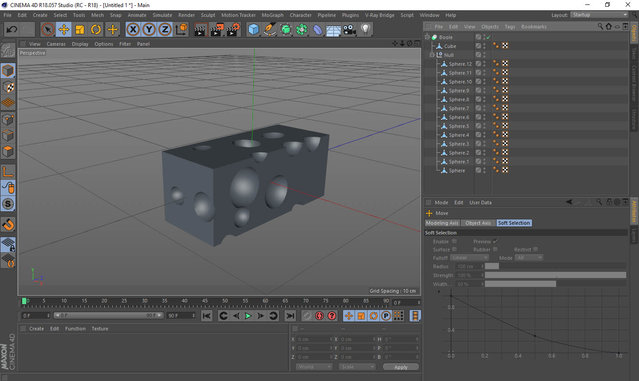
Task: Switch to the Object Axis tab
Action: click(x=478, y=223)
